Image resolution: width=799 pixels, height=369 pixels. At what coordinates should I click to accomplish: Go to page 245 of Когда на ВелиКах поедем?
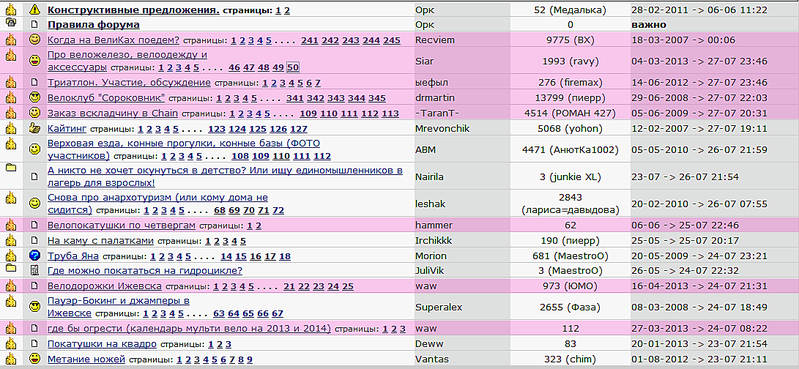click(x=391, y=41)
